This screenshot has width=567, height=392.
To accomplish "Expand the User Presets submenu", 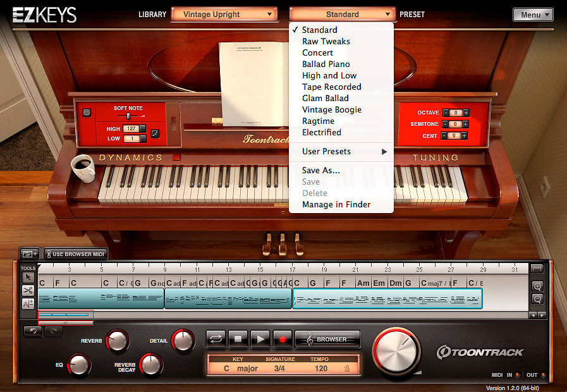I will (341, 152).
